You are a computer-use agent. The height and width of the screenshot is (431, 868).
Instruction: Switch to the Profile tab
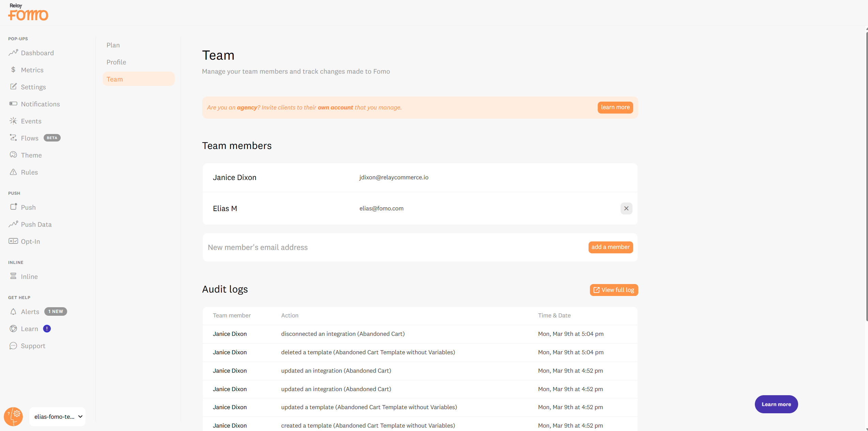[116, 62]
